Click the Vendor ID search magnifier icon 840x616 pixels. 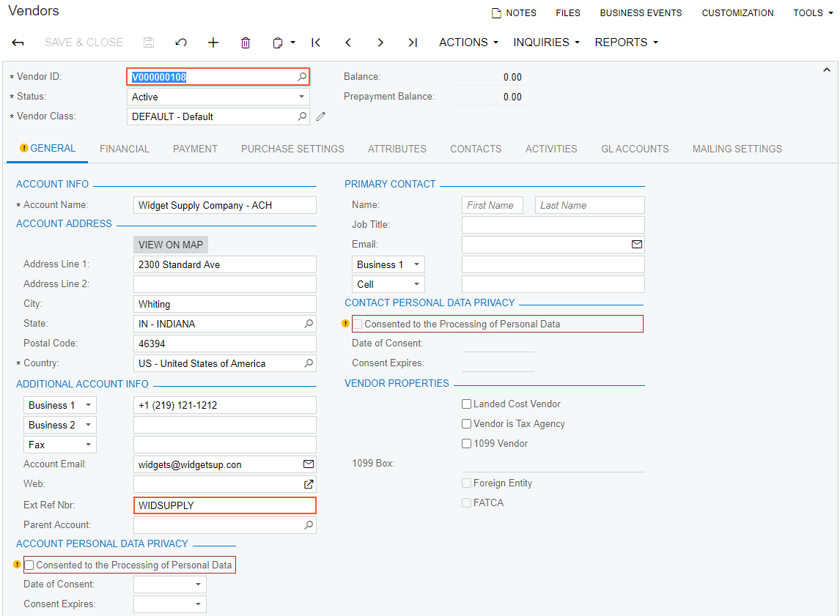[x=302, y=77]
